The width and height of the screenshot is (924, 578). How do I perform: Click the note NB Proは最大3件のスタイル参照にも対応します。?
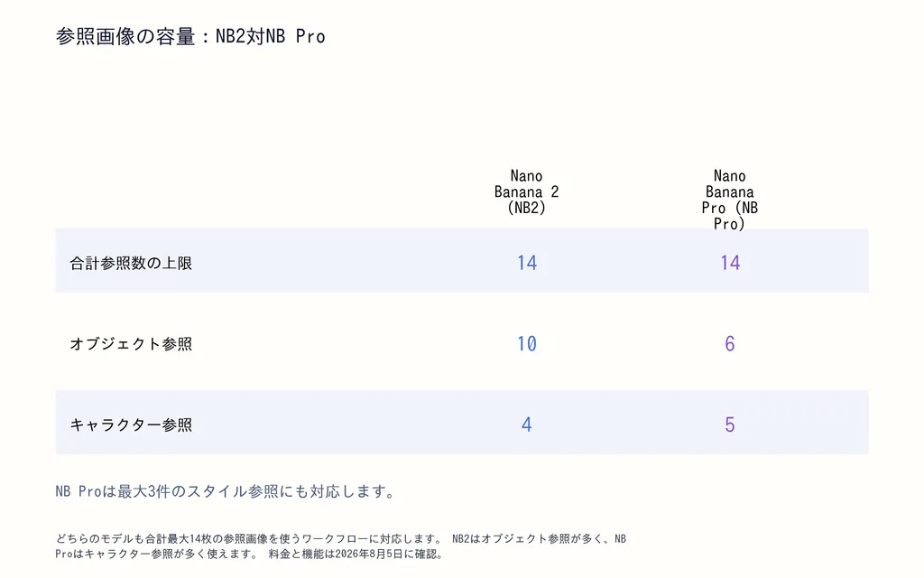click(x=226, y=491)
